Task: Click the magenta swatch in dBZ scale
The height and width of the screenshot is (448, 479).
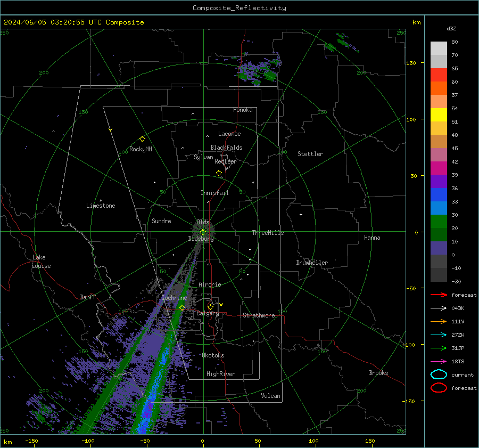Action: click(x=439, y=168)
